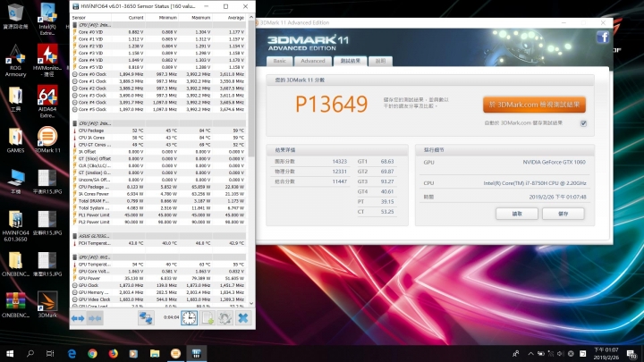Screen dimensions: 644x362
Task: Switch to the 測試結果 tab in 3DMark 11
Action: point(350,61)
